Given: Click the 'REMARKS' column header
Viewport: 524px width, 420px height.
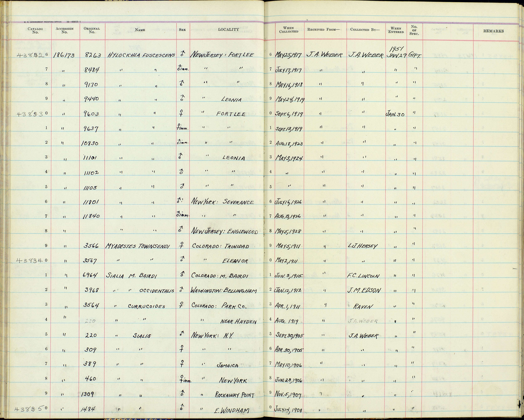Looking at the screenshot, I should click(493, 31).
